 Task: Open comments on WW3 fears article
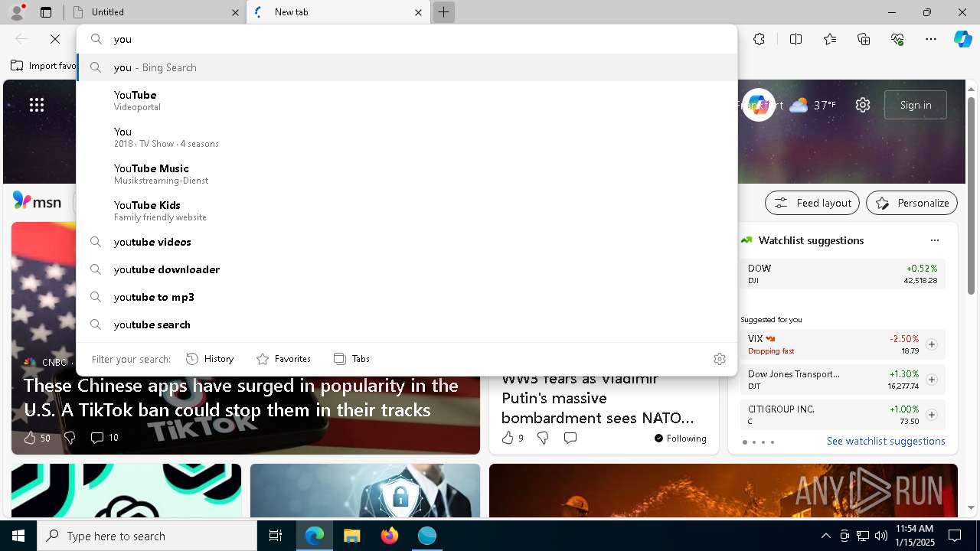pos(570,438)
